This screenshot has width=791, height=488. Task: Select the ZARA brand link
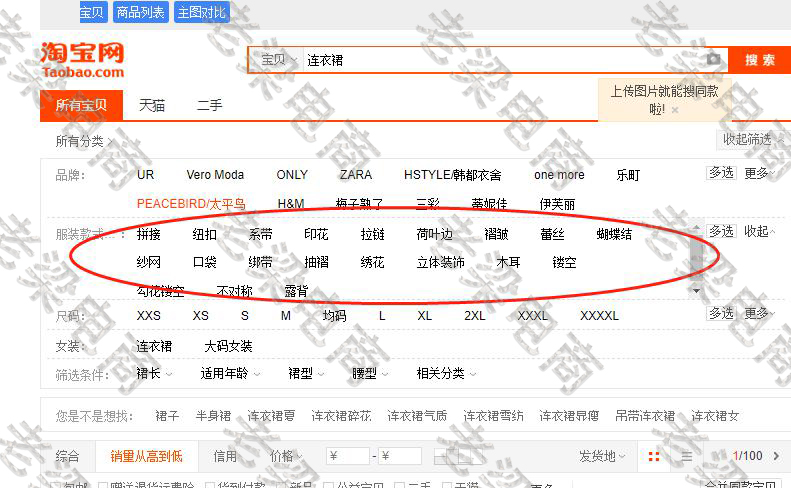(x=355, y=175)
